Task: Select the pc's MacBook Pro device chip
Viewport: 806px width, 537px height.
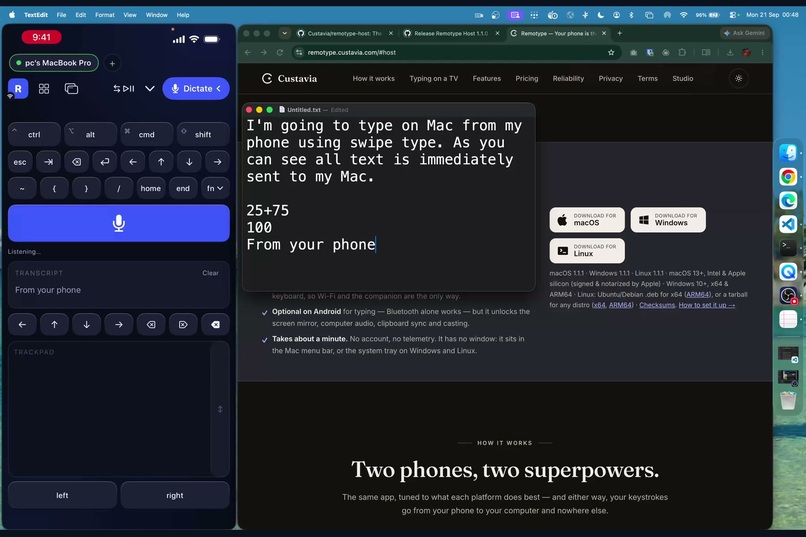Action: point(53,63)
